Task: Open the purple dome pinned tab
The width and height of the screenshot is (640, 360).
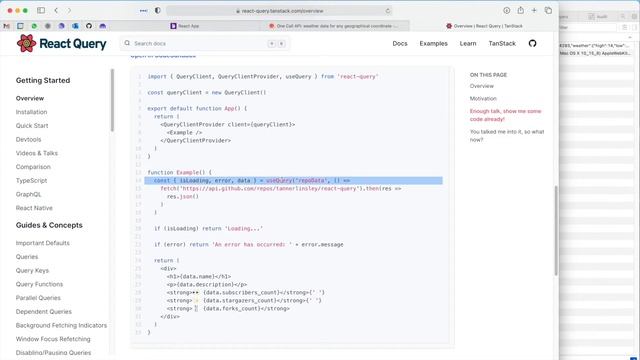Action: click(x=102, y=26)
